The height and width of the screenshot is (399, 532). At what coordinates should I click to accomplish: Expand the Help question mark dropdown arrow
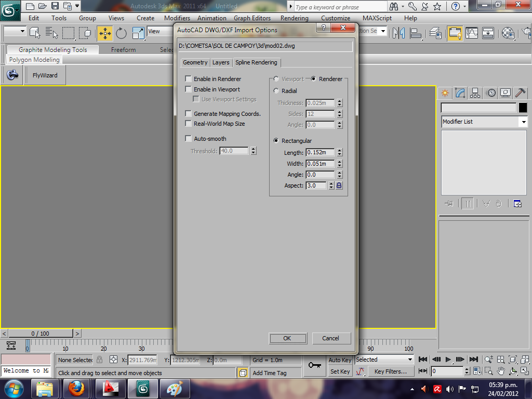(x=465, y=6)
